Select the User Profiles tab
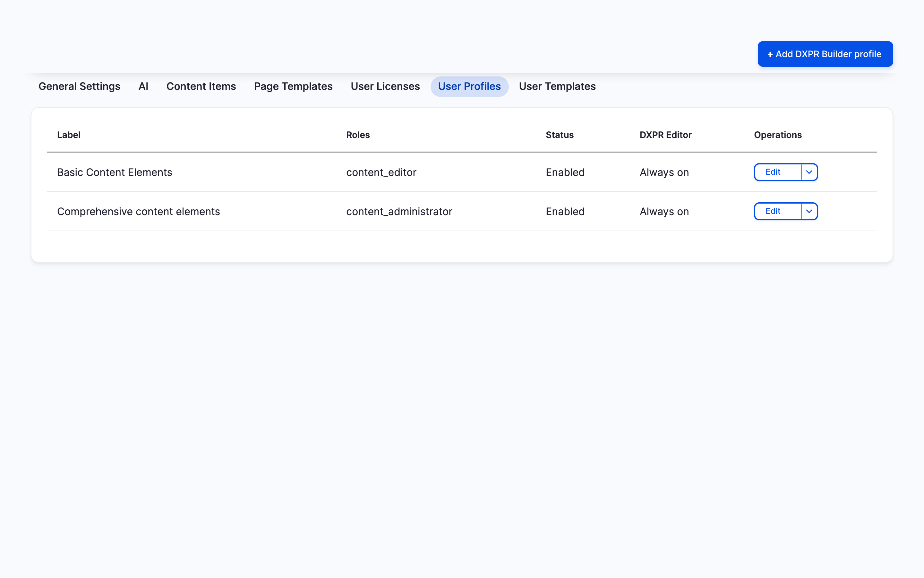The width and height of the screenshot is (924, 578). point(469,86)
